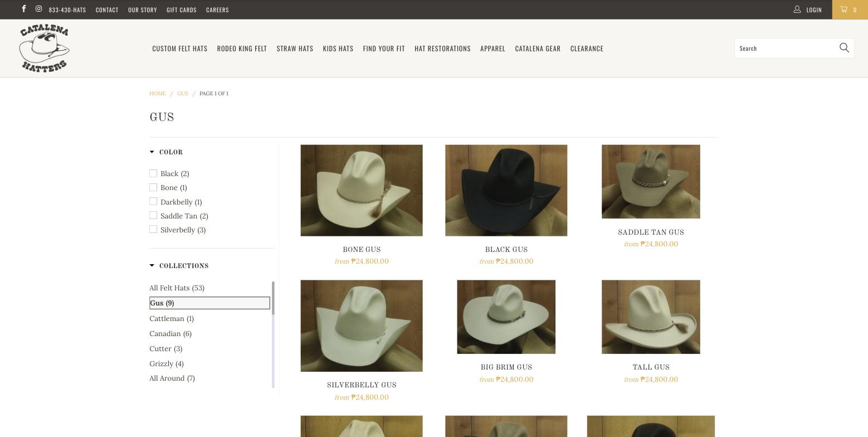This screenshot has width=868, height=437.
Task: Open Kids Hats menu
Action: [x=338, y=48]
